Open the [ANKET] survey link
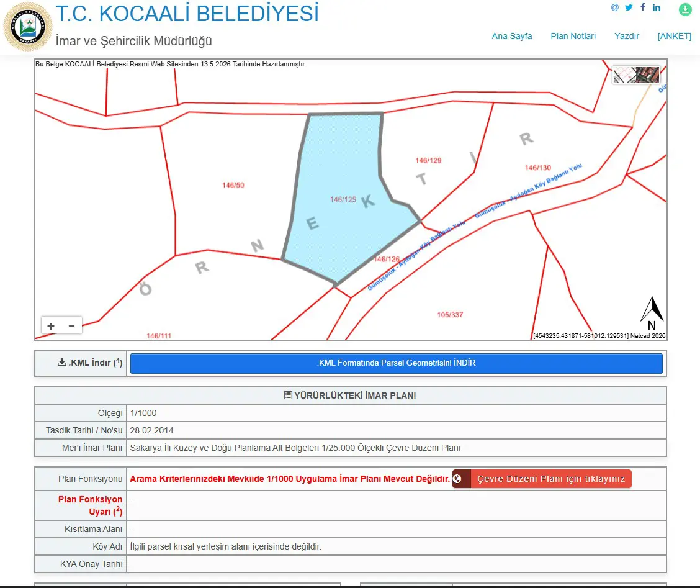This screenshot has width=700, height=588. click(675, 36)
